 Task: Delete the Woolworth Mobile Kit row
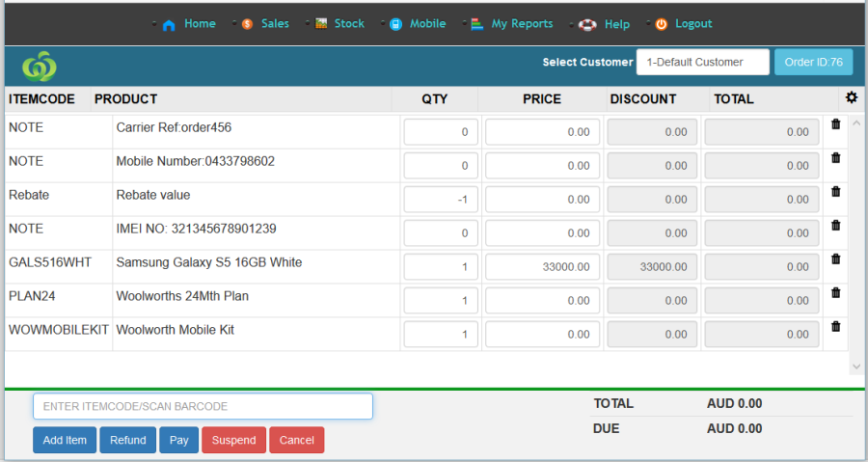point(836,327)
